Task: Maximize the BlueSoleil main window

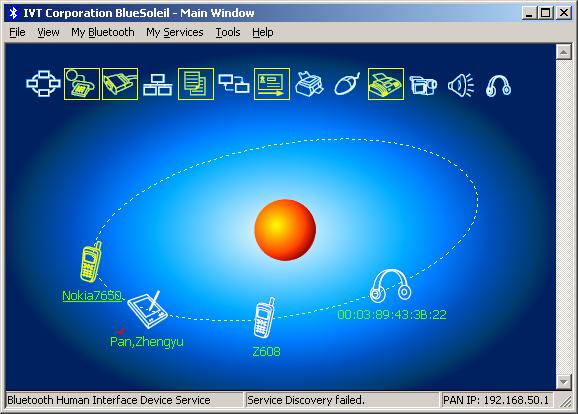Action: pyautogui.click(x=546, y=13)
